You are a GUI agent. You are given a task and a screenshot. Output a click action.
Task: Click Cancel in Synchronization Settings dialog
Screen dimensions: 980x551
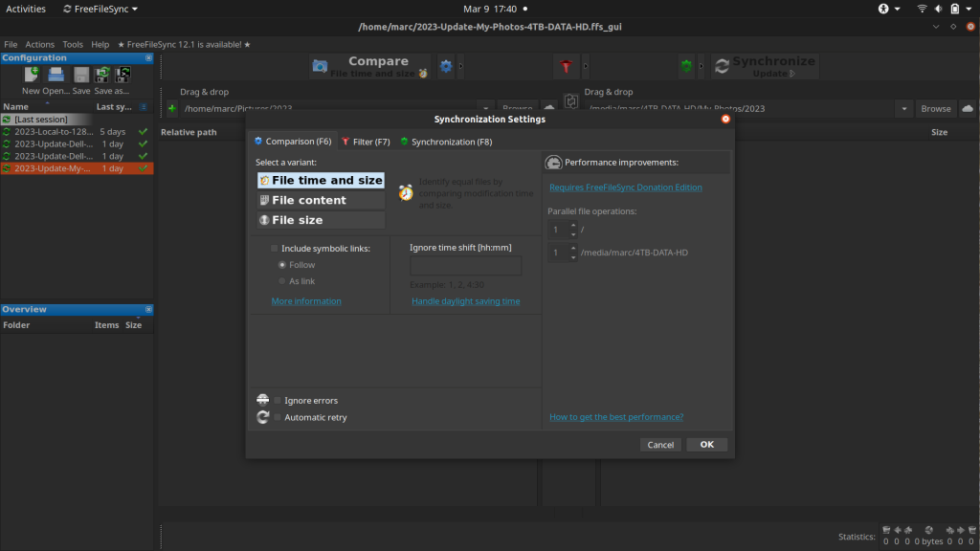click(660, 445)
